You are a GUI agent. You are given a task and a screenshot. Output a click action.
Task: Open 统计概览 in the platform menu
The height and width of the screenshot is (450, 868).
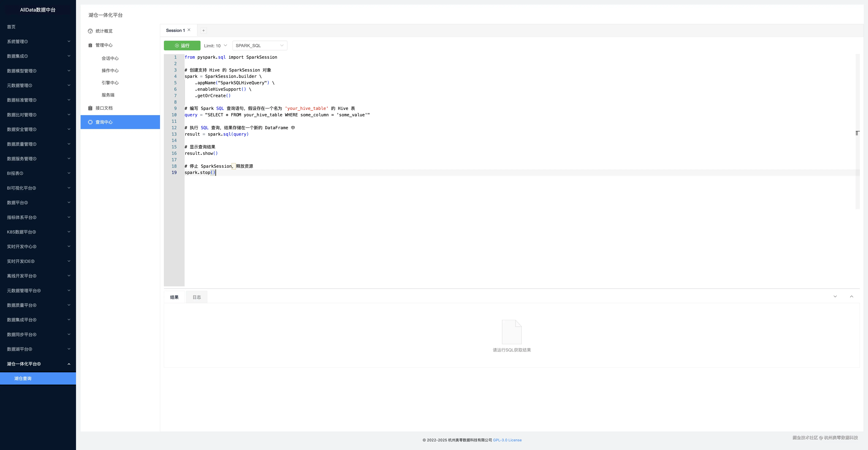(120, 31)
